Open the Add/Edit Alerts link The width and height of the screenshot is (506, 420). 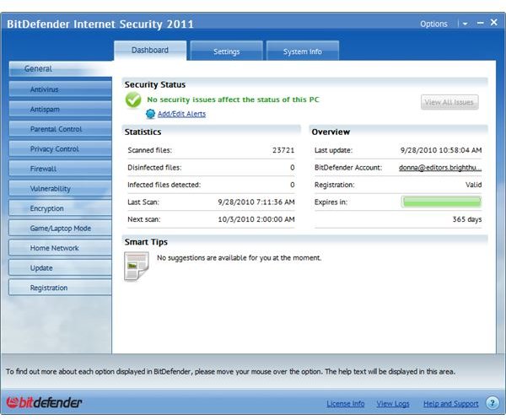click(x=181, y=114)
